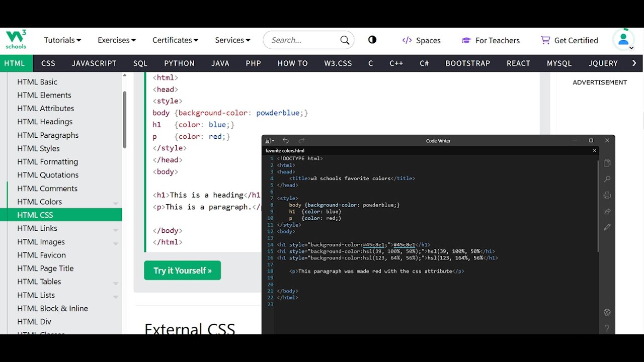
Task: Click the sidebar vertical scrollbar thumb
Action: [x=124, y=120]
